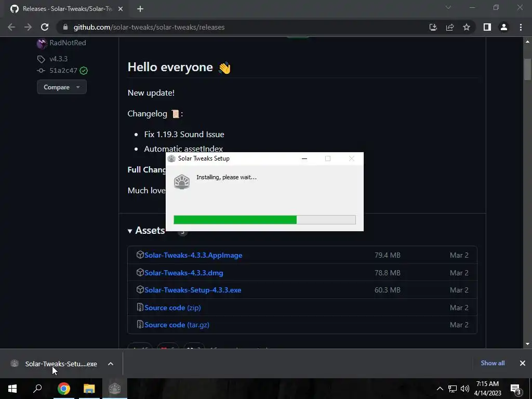Viewport: 532px width, 399px height.
Task: Open network status tray icon
Action: (x=453, y=389)
